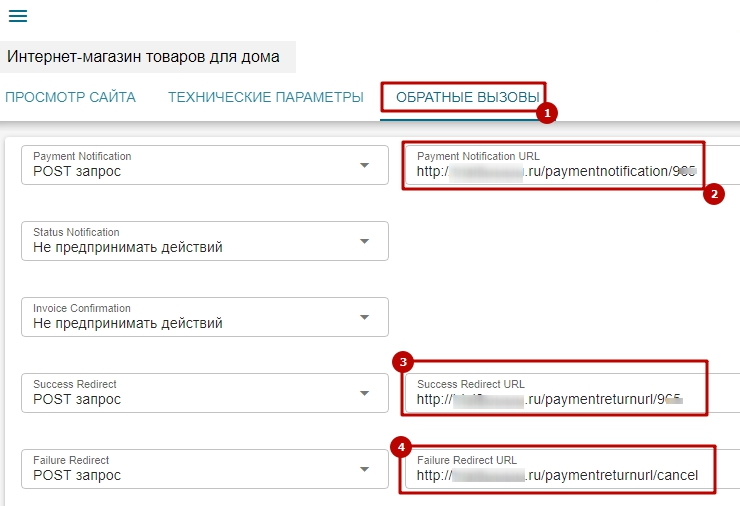Switch to the 'Просмотр сайта' tab
The height and width of the screenshot is (506, 740).
70,97
